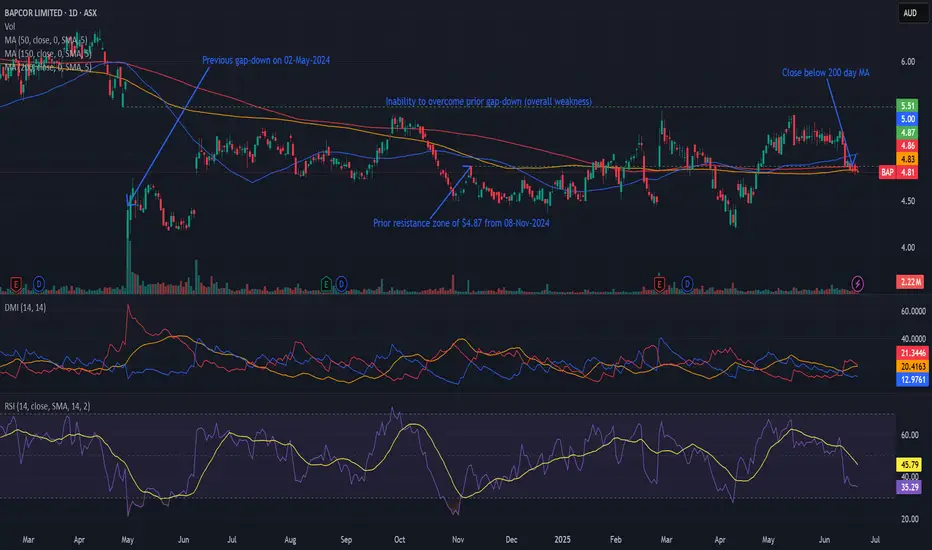
Task: Click the 60.00 RSI axis label
Action: click(x=909, y=435)
